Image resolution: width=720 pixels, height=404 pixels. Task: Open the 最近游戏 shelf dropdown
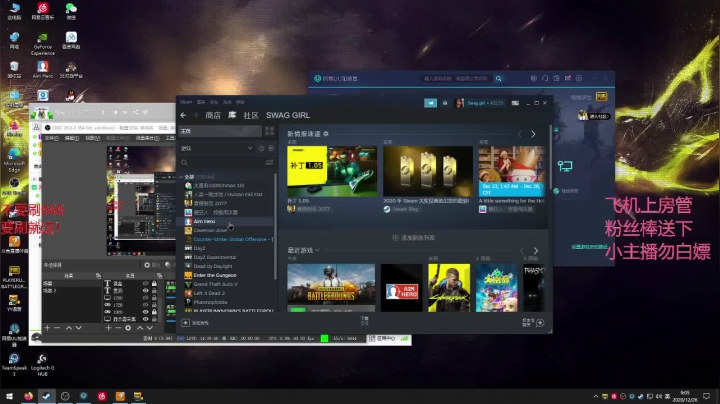pos(317,250)
